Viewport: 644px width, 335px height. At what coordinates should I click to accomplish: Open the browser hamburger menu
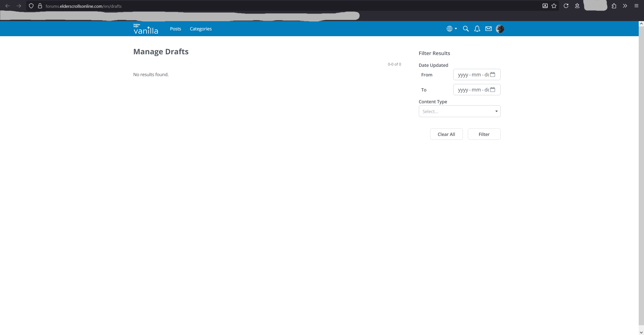point(636,6)
